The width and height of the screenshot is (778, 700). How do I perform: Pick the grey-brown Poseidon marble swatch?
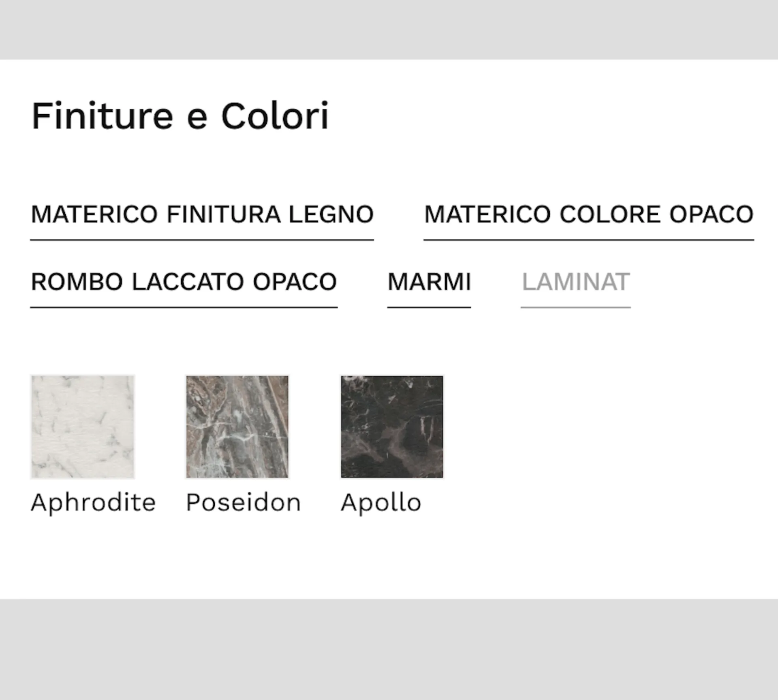click(x=237, y=427)
